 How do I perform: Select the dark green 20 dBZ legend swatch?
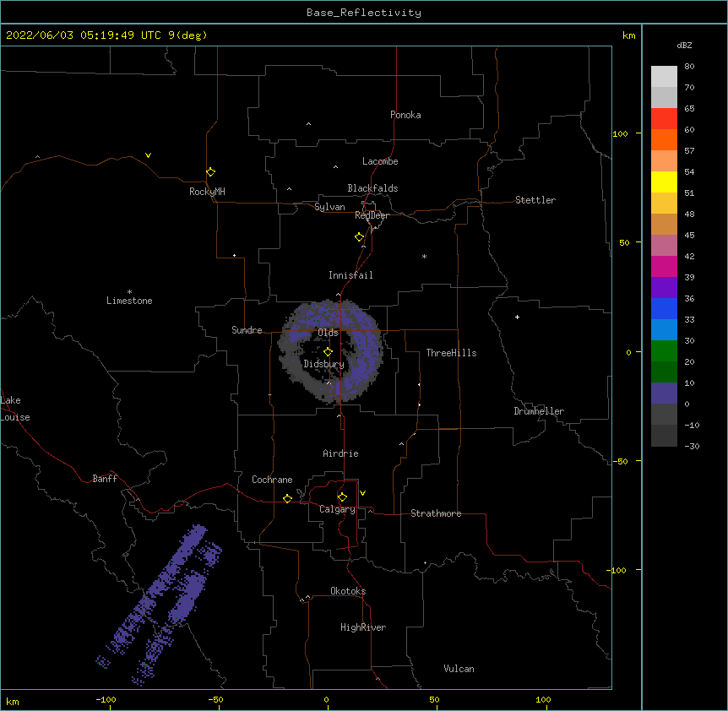click(664, 372)
